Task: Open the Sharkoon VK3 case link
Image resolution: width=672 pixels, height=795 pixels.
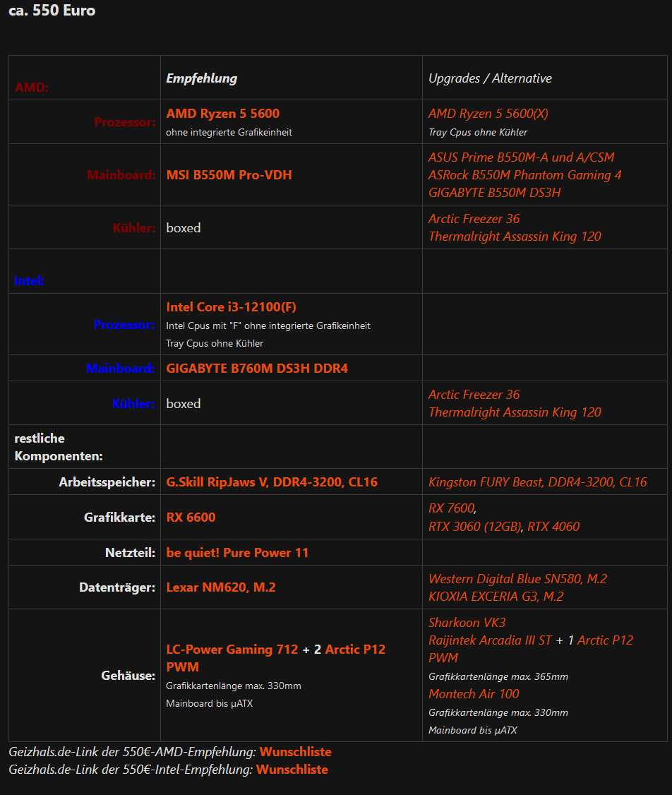Action: click(467, 623)
